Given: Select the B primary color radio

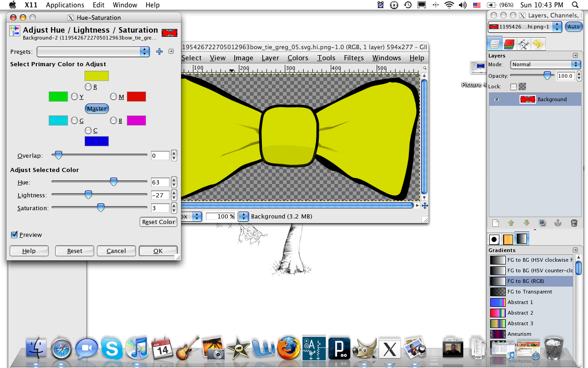Looking at the screenshot, I should 113,120.
